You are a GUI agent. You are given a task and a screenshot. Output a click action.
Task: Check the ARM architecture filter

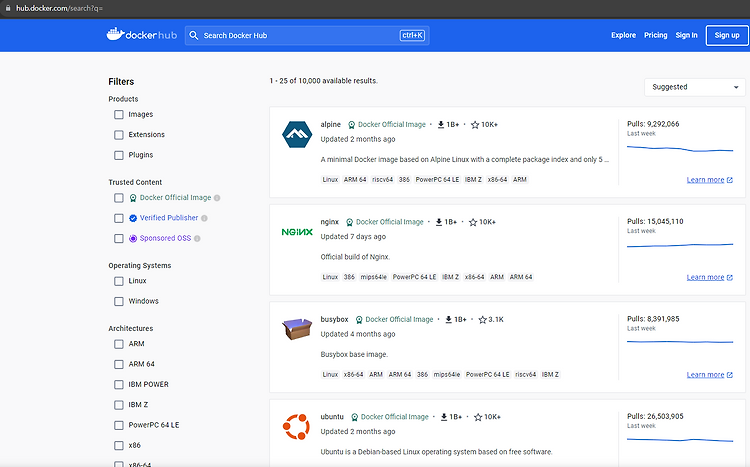point(119,344)
